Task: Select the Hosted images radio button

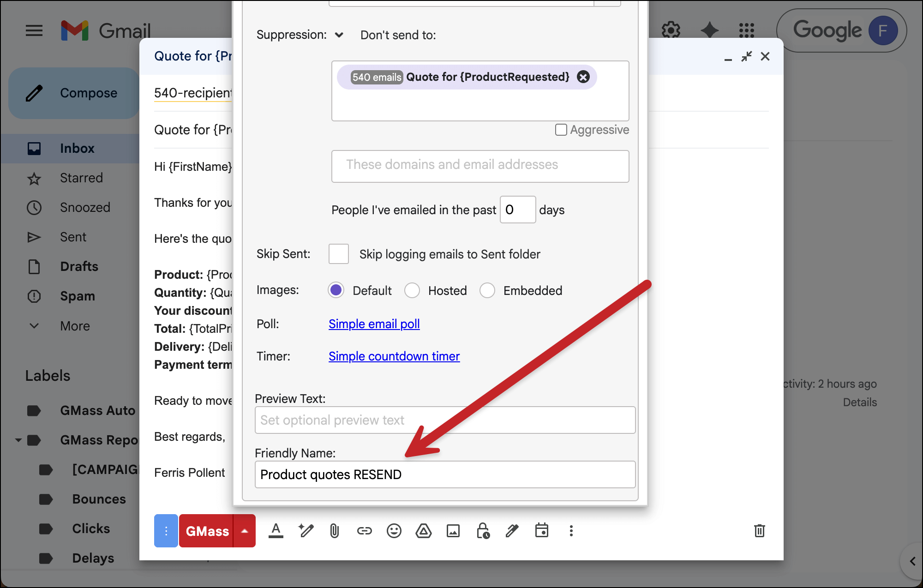Action: pyautogui.click(x=412, y=290)
